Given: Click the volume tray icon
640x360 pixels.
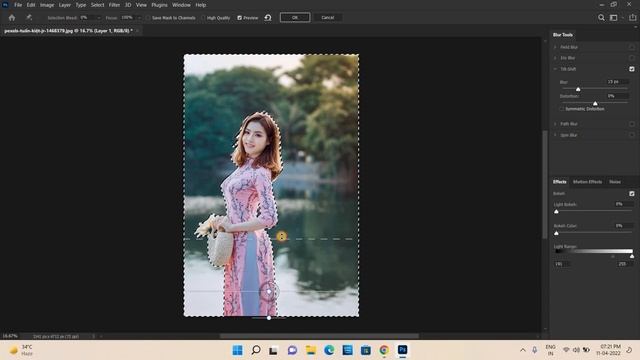Looking at the screenshot, I should tap(576, 350).
